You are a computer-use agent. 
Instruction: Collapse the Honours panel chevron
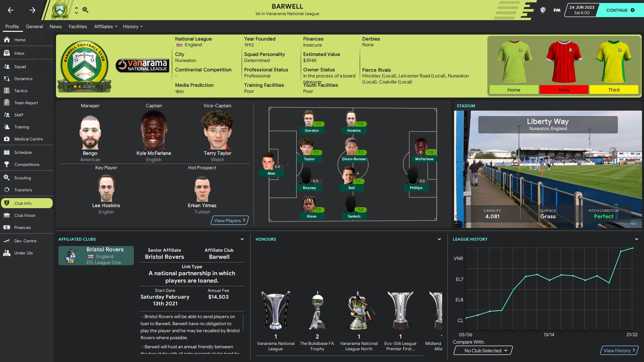439,239
